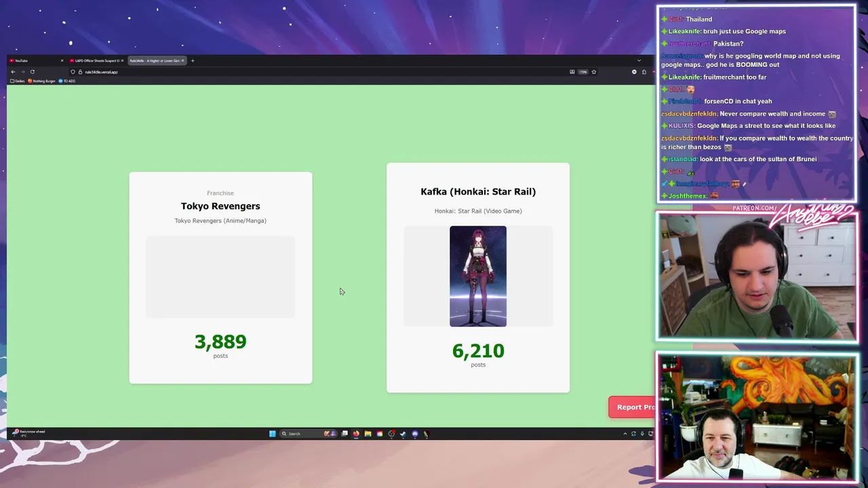868x488 pixels.
Task: Open Steam from the taskbar
Action: [x=403, y=434]
